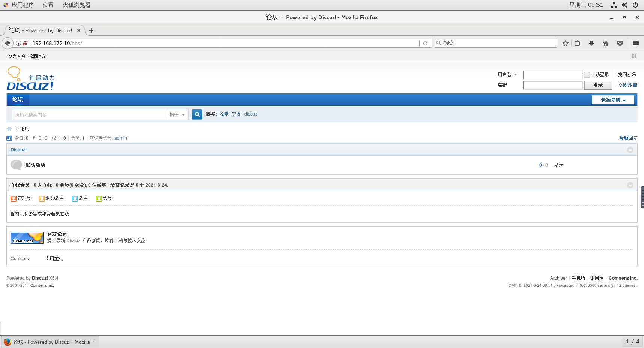Click the 登录 login button
644x348 pixels.
coord(598,85)
